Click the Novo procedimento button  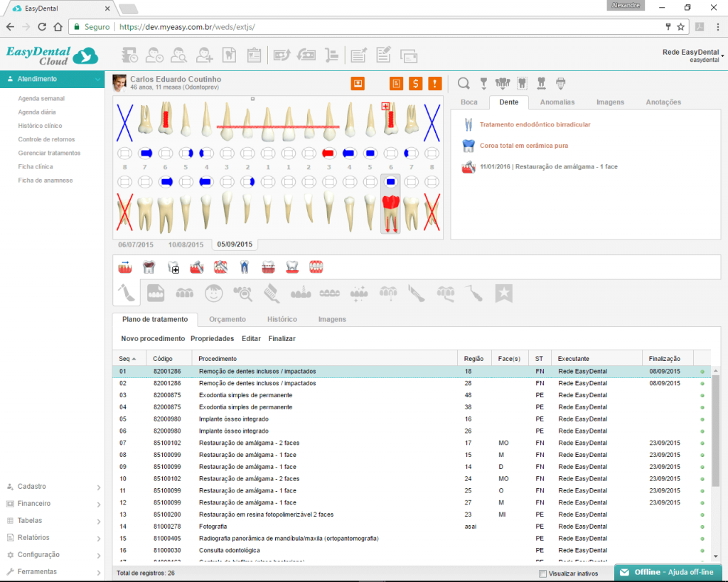click(153, 339)
